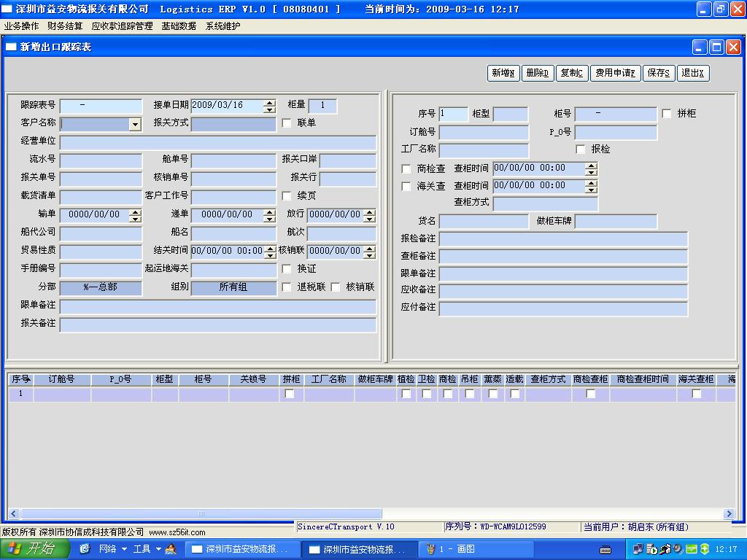Click the small icon next to 工具 on taskbar
The image size is (747, 560).
171,549
